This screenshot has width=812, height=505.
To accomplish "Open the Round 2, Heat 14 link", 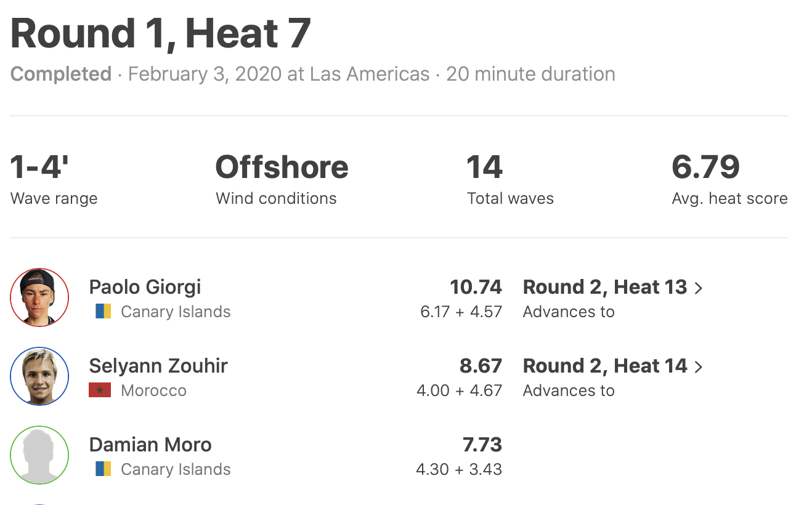I will [x=604, y=366].
